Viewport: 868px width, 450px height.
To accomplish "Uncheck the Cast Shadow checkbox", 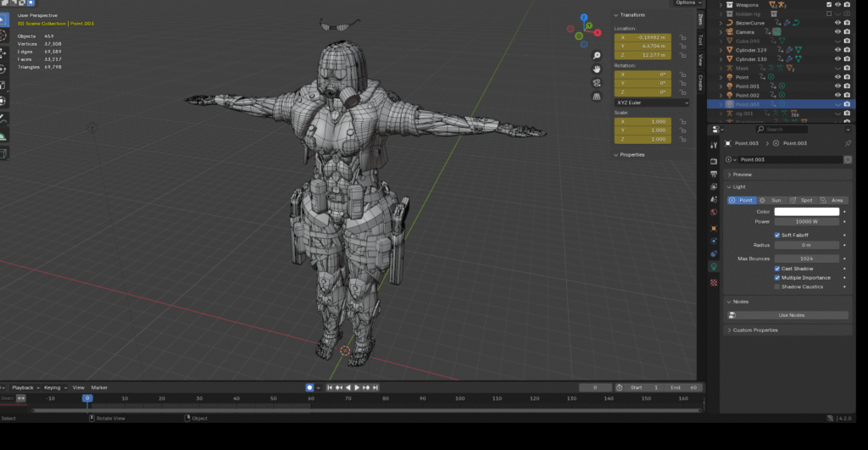I will (777, 269).
